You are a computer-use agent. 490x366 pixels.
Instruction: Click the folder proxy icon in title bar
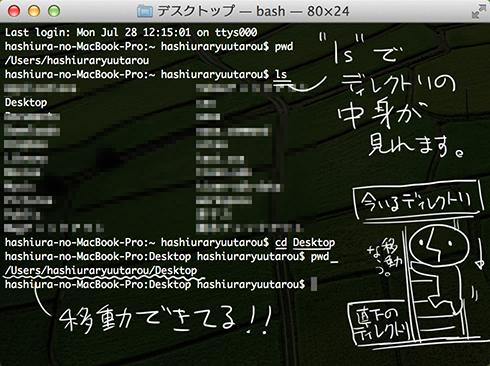pos(145,11)
